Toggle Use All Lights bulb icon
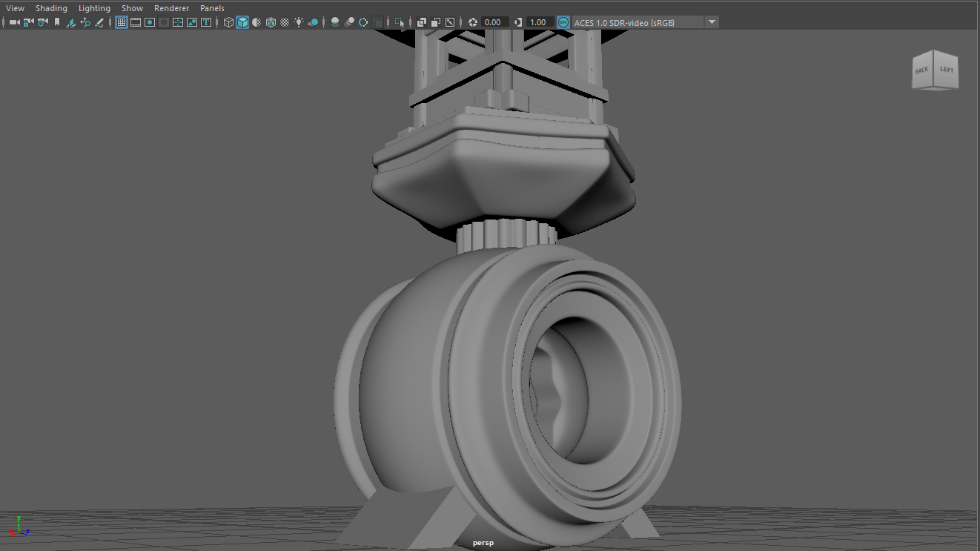980x551 pixels. click(x=299, y=22)
